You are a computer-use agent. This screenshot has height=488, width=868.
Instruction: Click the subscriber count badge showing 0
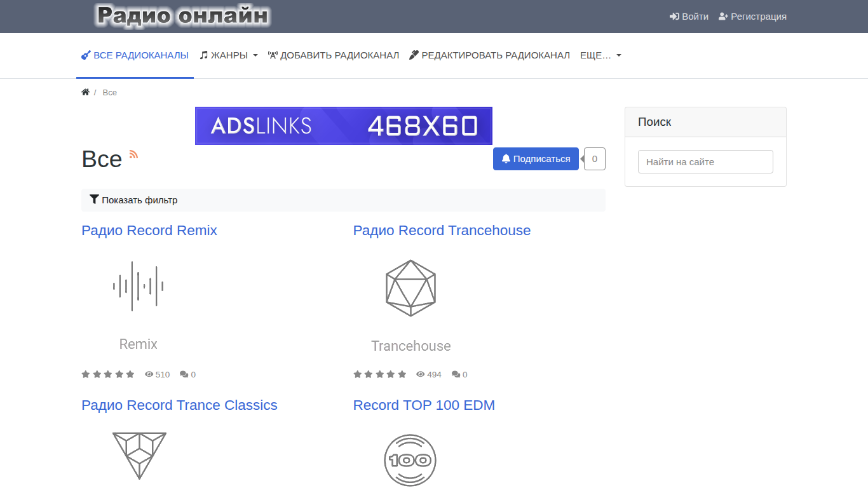click(595, 159)
